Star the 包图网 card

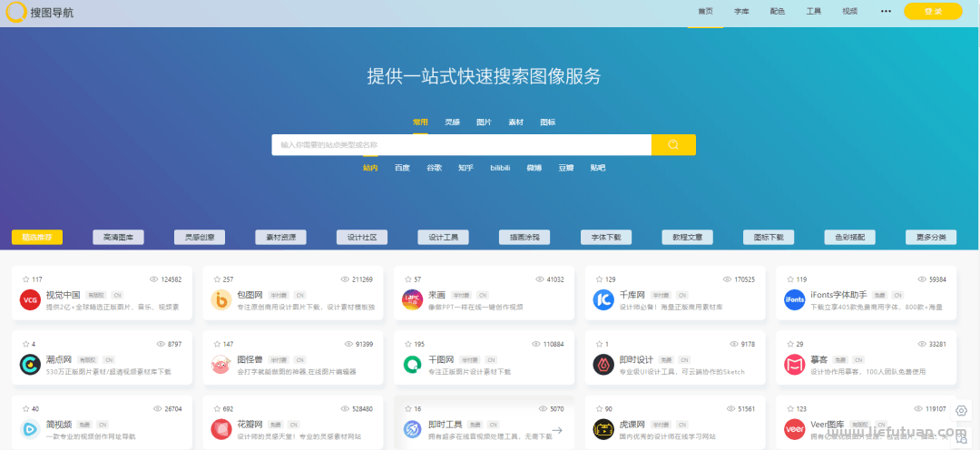click(217, 279)
